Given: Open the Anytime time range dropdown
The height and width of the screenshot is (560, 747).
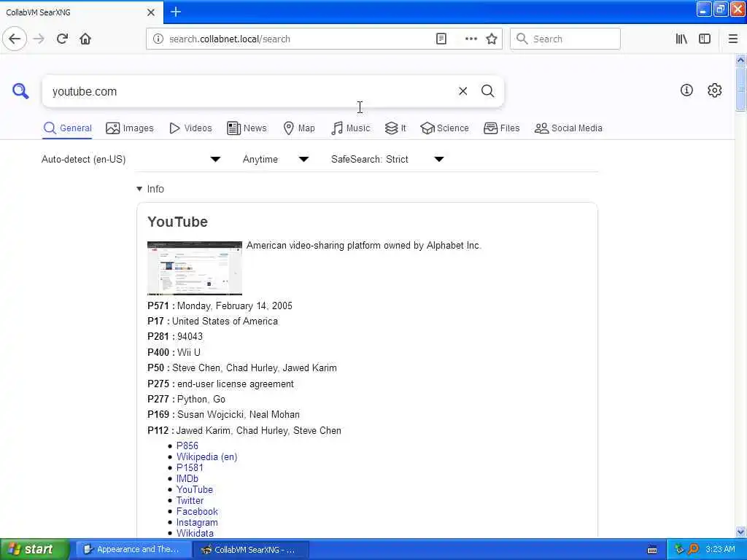Looking at the screenshot, I should pos(275,159).
